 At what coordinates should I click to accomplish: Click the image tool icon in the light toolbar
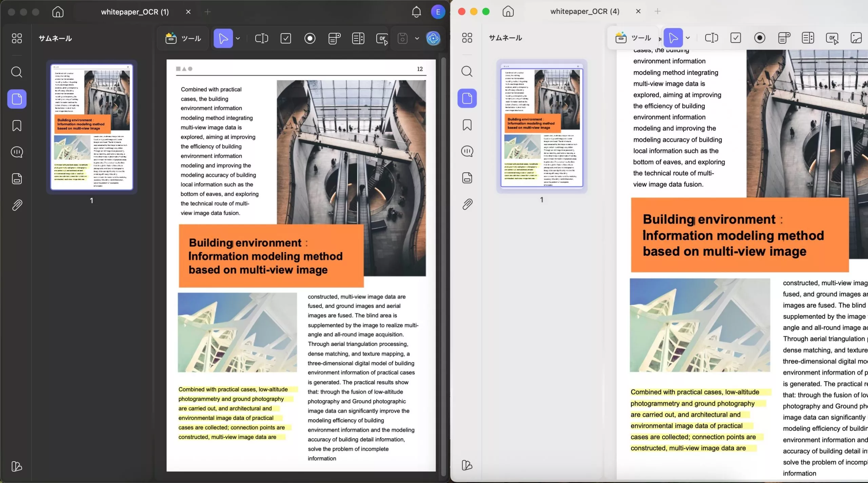pyautogui.click(x=856, y=38)
